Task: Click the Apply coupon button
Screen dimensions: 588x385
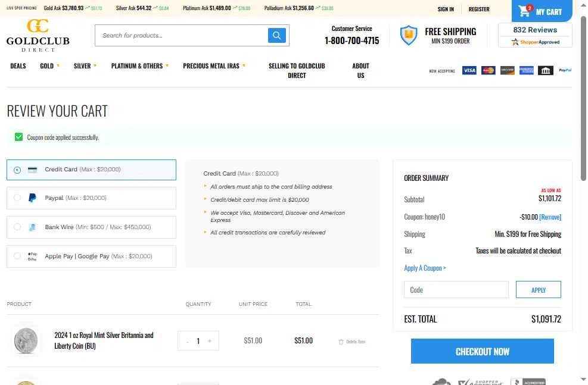Action: [539, 290]
